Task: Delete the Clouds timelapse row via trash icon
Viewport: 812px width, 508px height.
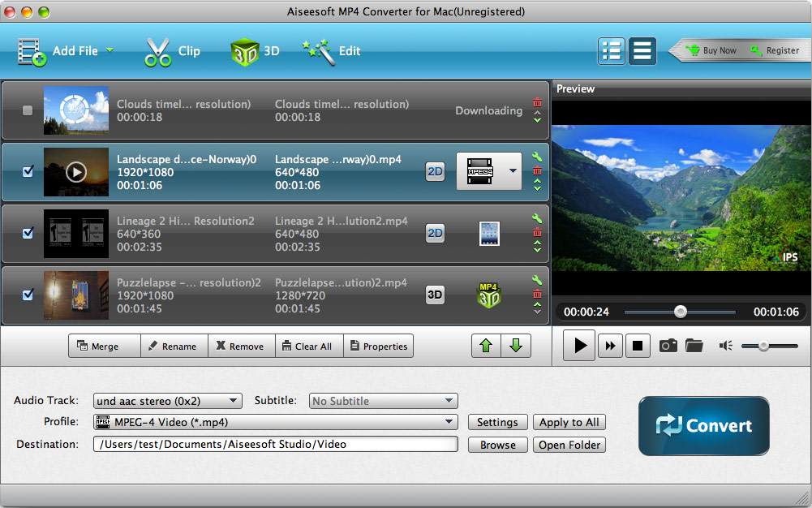Action: (538, 102)
